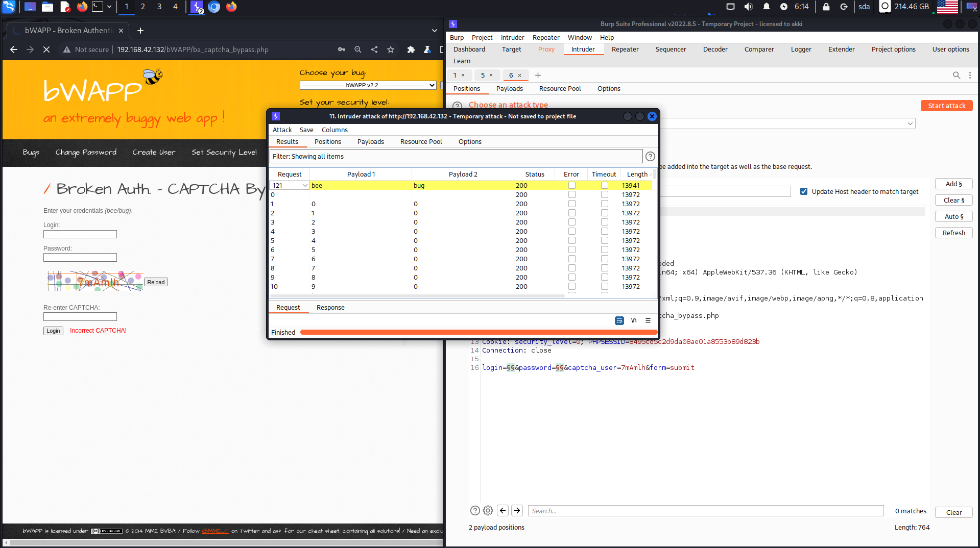Image resolution: width=980 pixels, height=548 pixels.
Task: Check Error box for request 121
Action: click(572, 186)
